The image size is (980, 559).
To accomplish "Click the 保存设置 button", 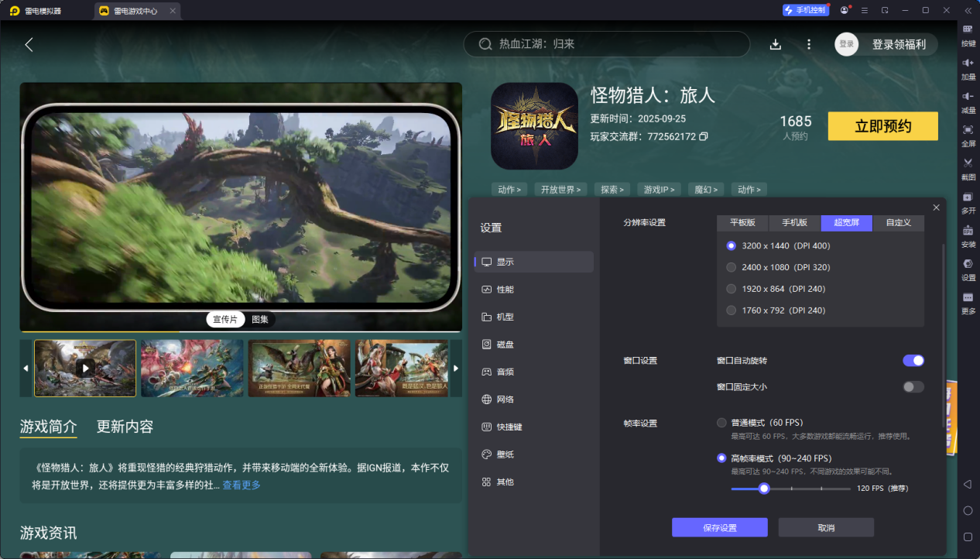I will [x=719, y=527].
